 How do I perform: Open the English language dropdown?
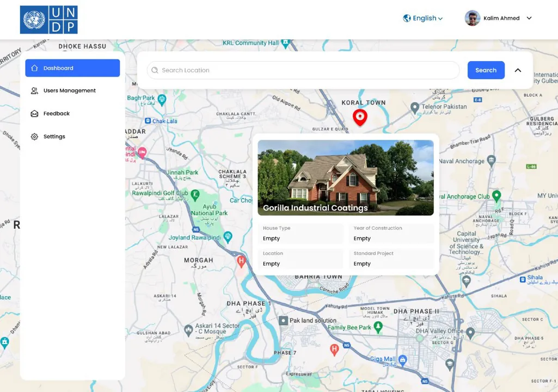pos(423,18)
